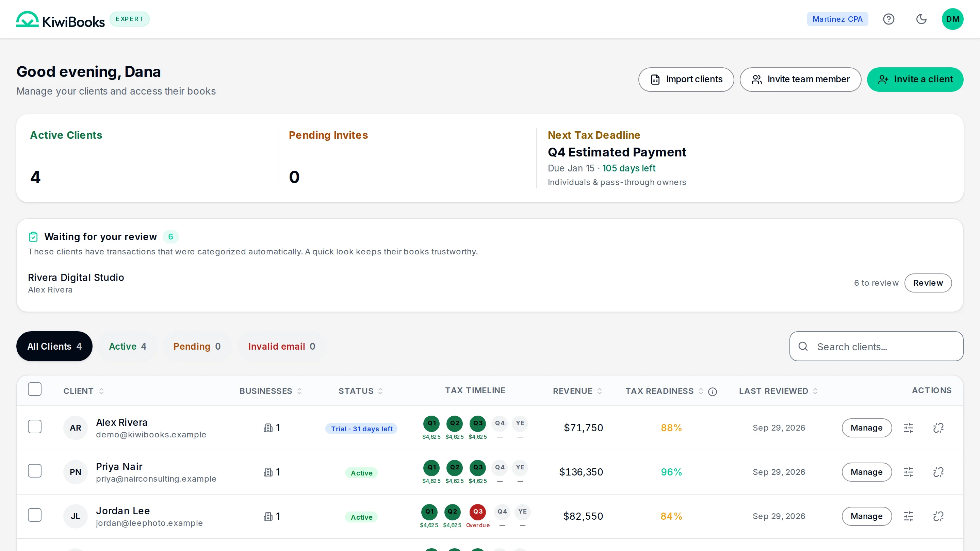Sort by the Revenue column
The height and width of the screenshot is (551, 980).
(577, 391)
